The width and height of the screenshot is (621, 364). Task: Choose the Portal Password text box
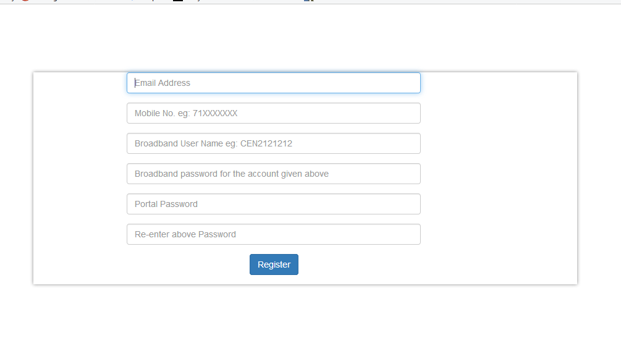tap(273, 204)
